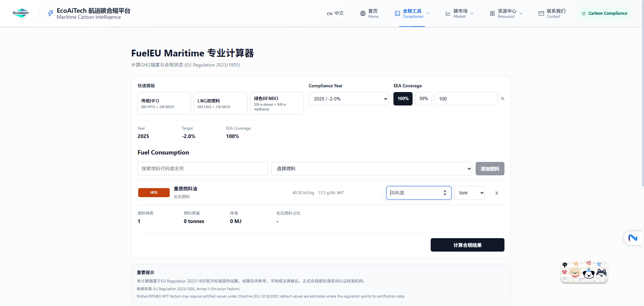The height and width of the screenshot is (306, 644).
Task: Go to 首页 Home
Action: [x=369, y=13]
